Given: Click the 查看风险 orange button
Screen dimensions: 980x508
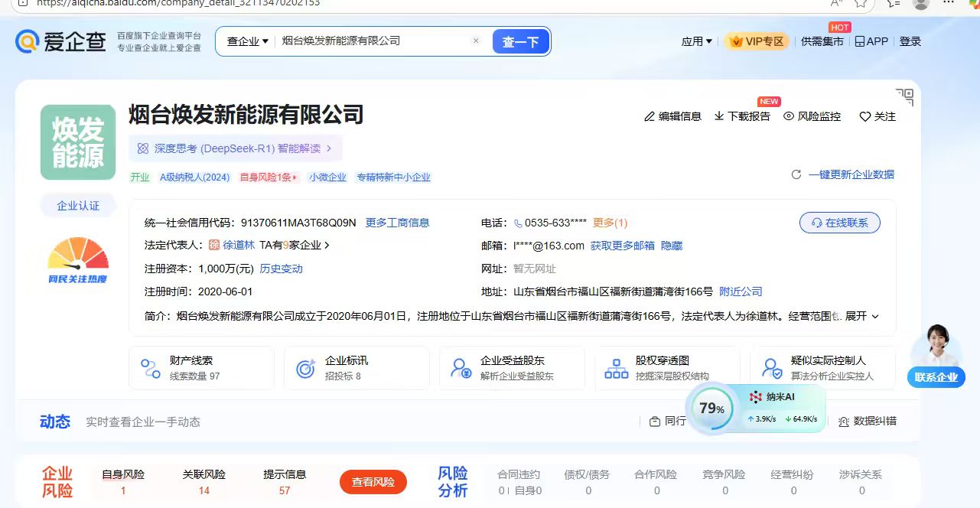Looking at the screenshot, I should (373, 482).
